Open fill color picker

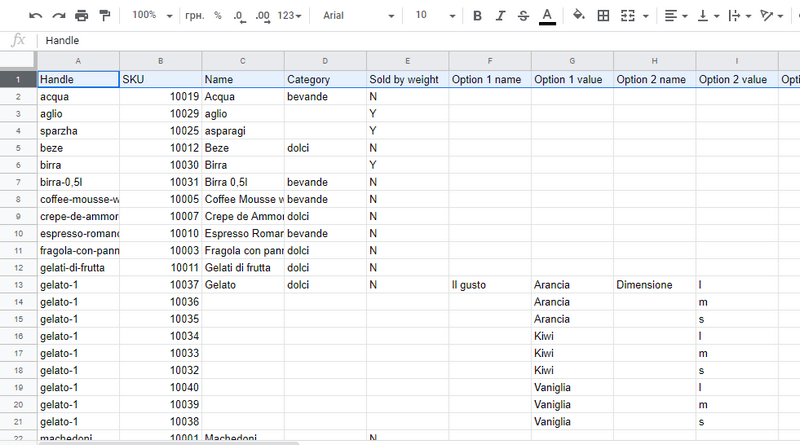click(x=578, y=16)
